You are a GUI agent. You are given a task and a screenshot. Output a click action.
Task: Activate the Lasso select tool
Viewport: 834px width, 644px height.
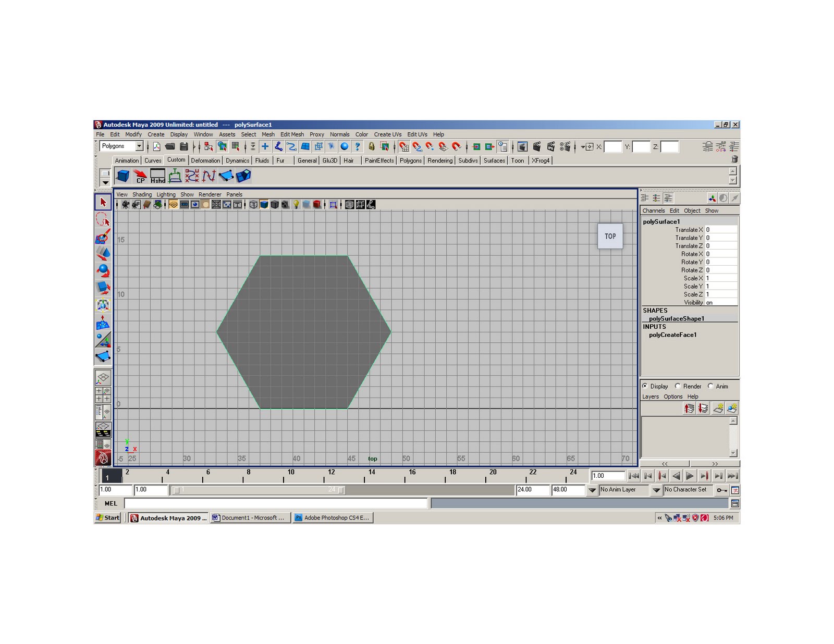tap(103, 219)
